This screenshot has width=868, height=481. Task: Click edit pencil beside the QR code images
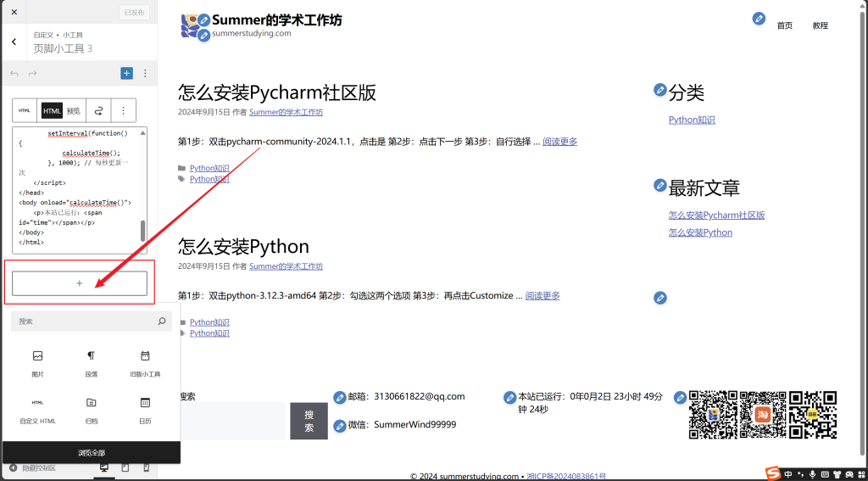681,397
